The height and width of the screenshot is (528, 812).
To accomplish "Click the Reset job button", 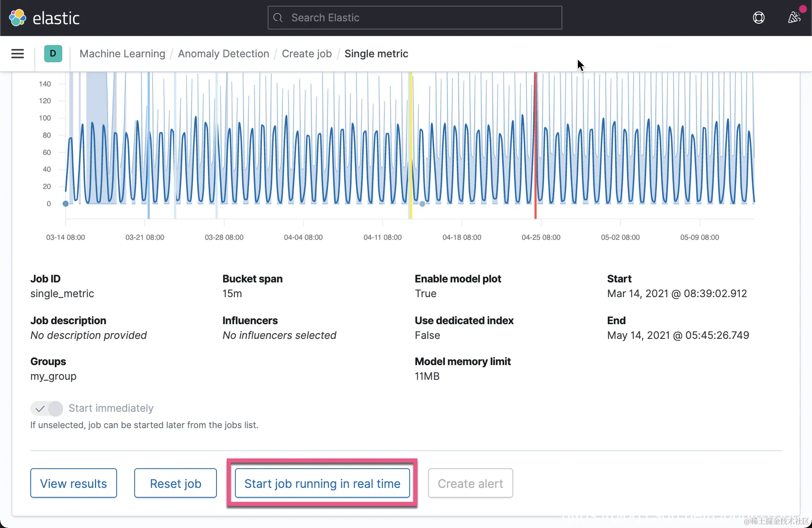I will (x=175, y=483).
